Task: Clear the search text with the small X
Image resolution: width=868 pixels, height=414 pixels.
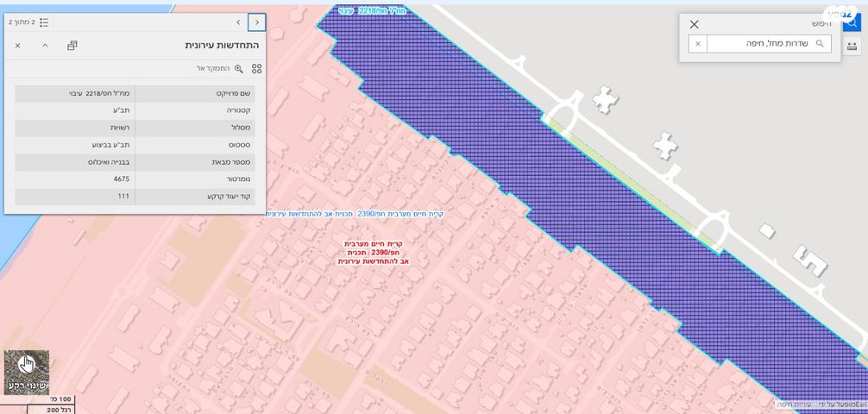Action: point(698,44)
